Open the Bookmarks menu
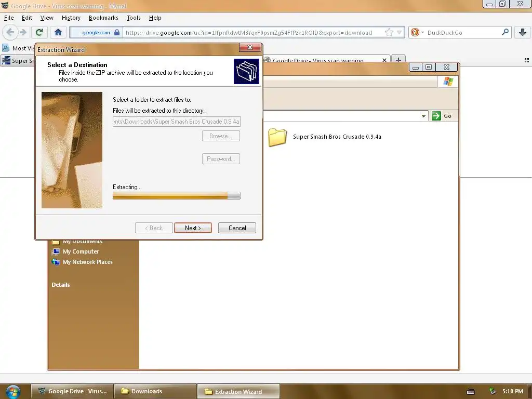 pyautogui.click(x=103, y=18)
